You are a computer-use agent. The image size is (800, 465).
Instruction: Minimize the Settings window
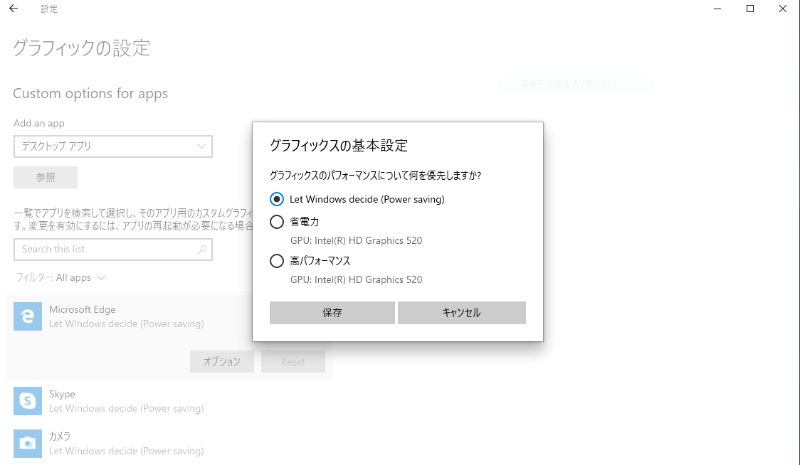[x=717, y=8]
